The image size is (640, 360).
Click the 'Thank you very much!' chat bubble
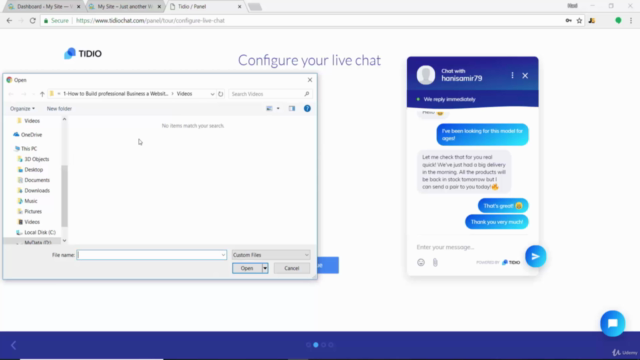coord(497,222)
